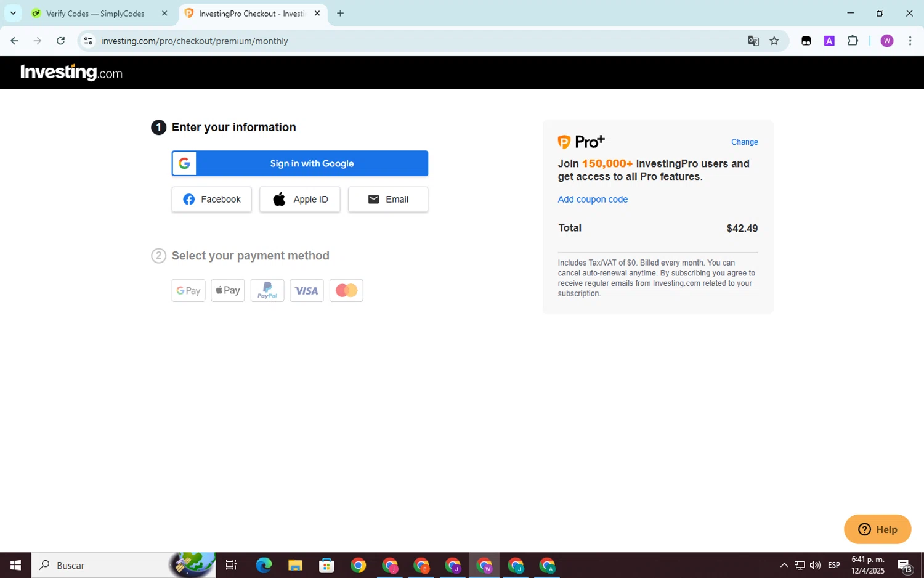Image resolution: width=924 pixels, height=578 pixels.
Task: Open the notification center icon
Action: coord(904,565)
